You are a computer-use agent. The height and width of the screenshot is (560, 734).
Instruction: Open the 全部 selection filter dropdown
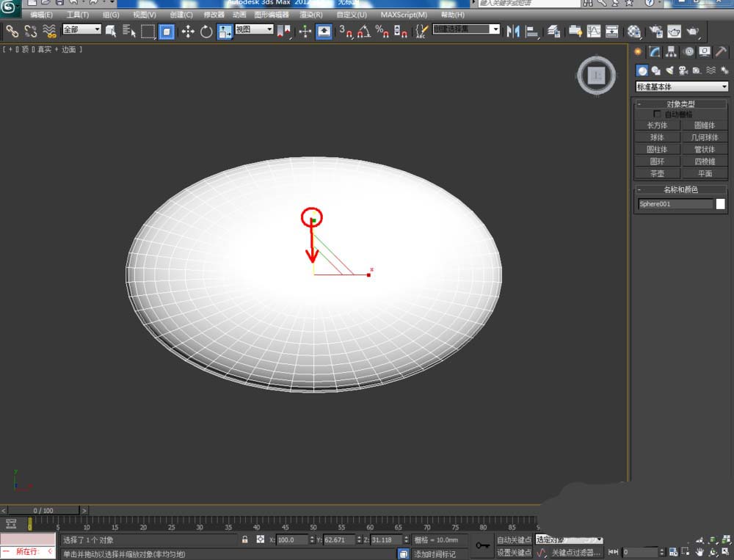(81, 29)
